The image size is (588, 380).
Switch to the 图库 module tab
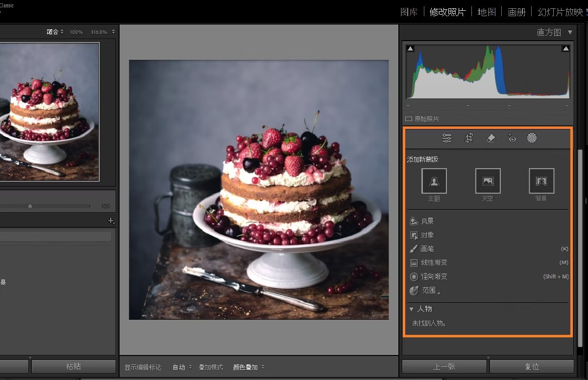coord(409,12)
